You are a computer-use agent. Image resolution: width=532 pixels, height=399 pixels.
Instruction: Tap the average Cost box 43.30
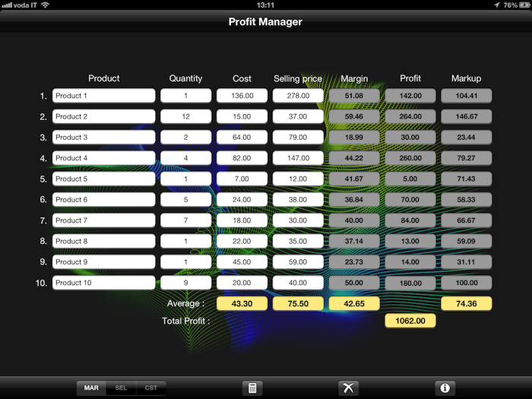[242, 303]
